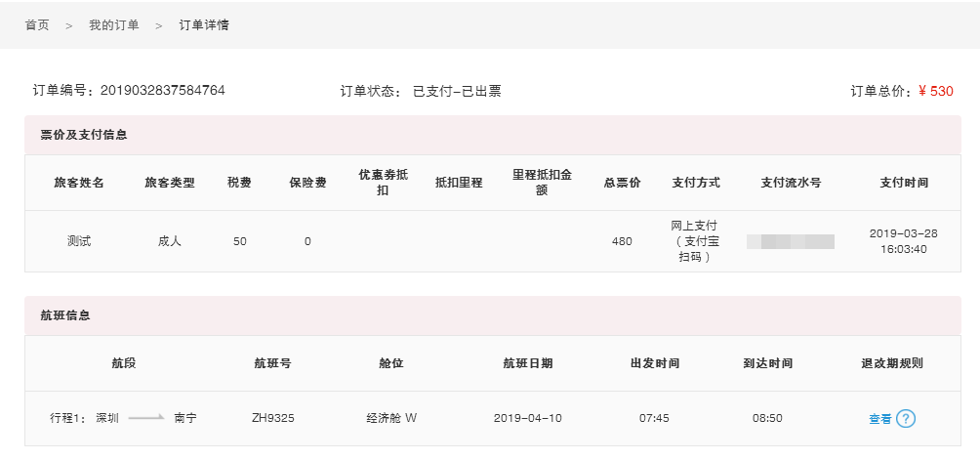Click flight date 2019-04-10
The width and height of the screenshot is (980, 460).
[528, 418]
